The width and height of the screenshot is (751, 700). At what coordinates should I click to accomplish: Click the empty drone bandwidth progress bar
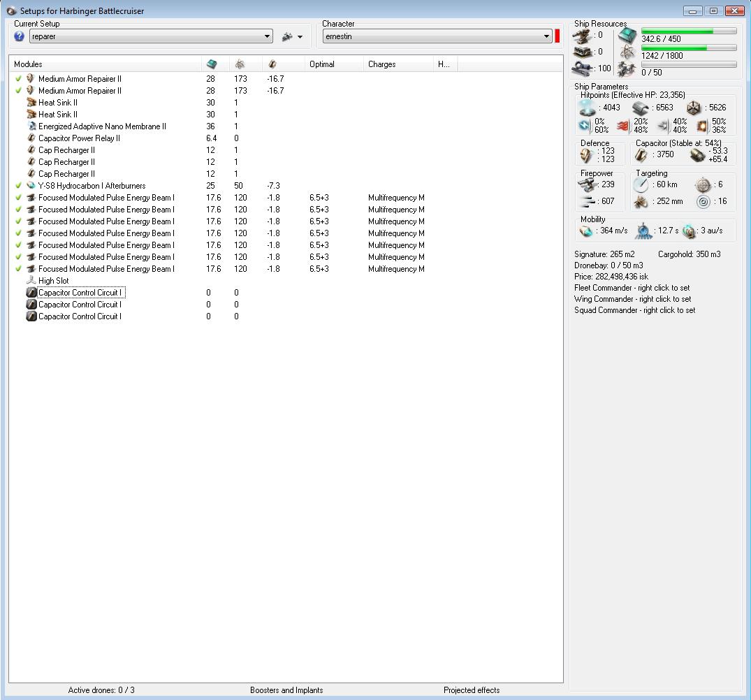coord(689,64)
